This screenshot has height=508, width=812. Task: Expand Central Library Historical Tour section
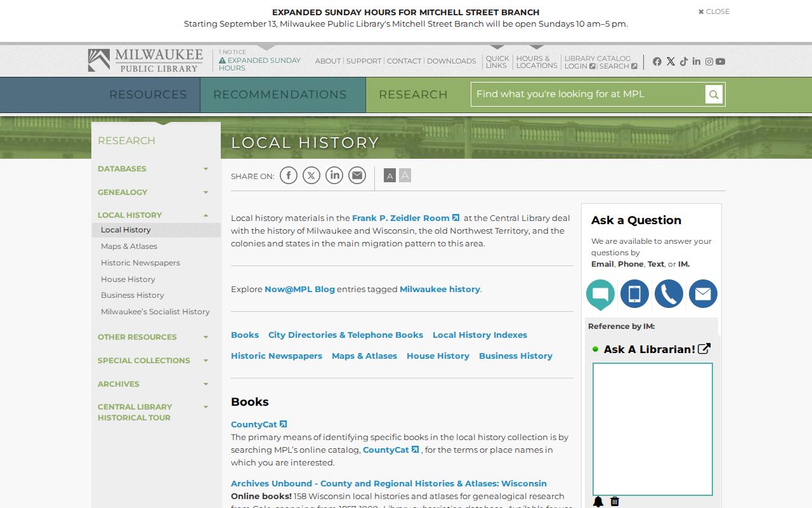(x=206, y=407)
